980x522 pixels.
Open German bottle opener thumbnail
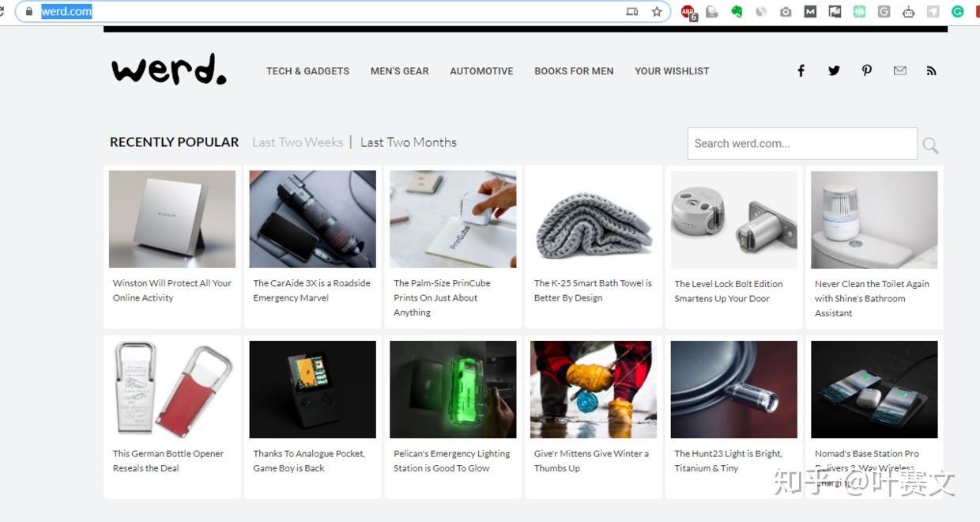[172, 389]
